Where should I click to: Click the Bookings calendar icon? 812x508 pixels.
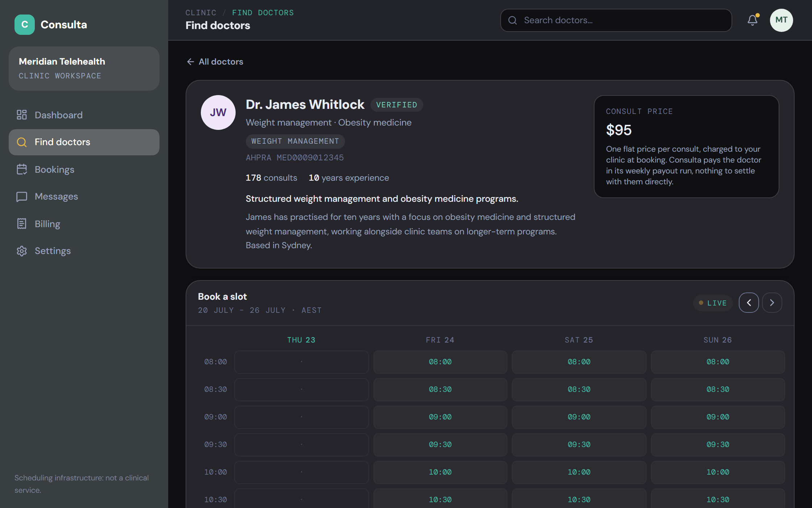[x=22, y=169]
